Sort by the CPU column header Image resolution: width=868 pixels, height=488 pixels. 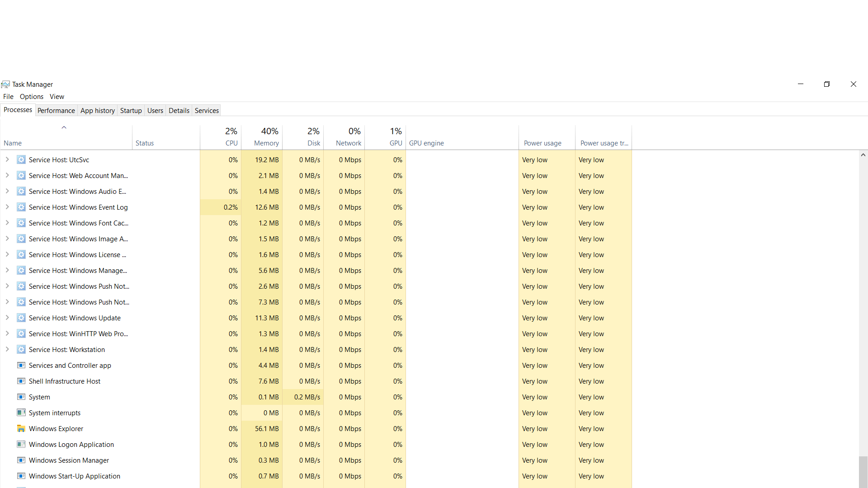pyautogui.click(x=231, y=143)
